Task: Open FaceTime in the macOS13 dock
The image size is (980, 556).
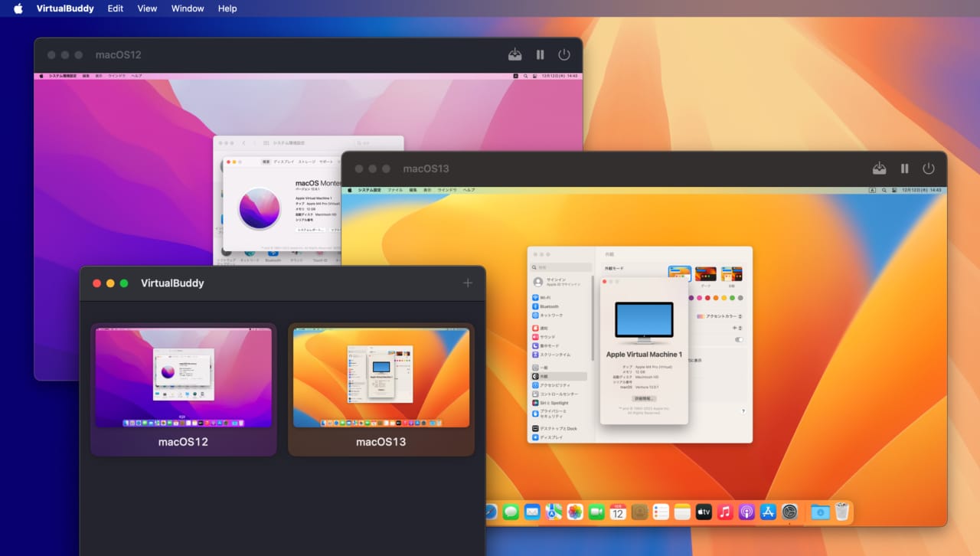Action: point(596,512)
